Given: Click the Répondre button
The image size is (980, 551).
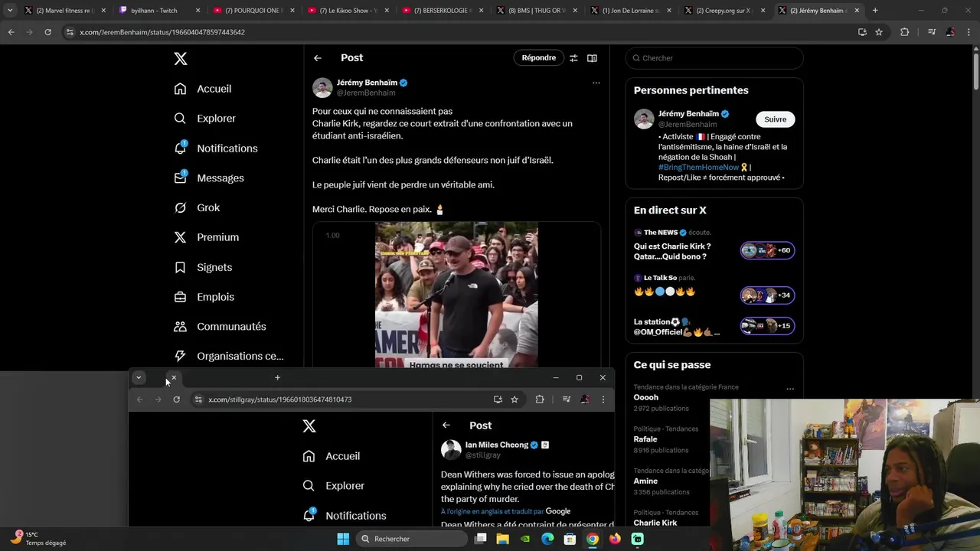Looking at the screenshot, I should pyautogui.click(x=539, y=58).
